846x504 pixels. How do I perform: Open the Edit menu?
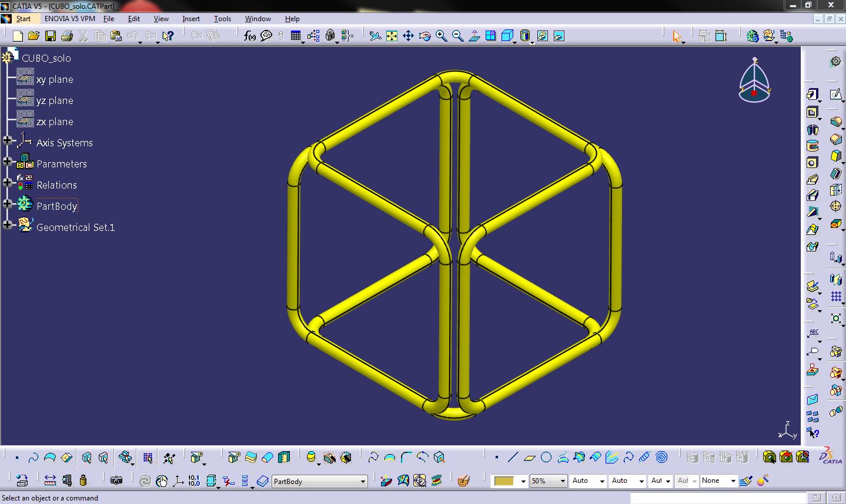pyautogui.click(x=134, y=19)
